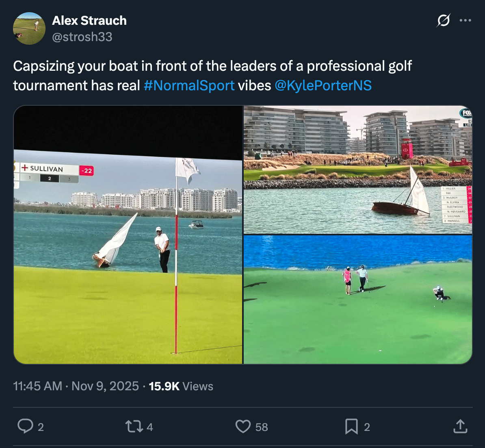
Task: Click the Grok slash-circle icon
Action: click(444, 20)
